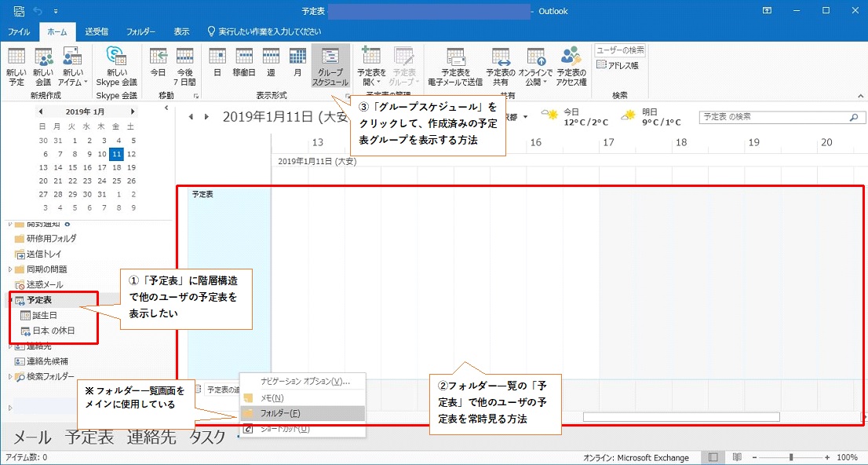Image resolution: width=868 pixels, height=465 pixels.
Task: Switch to Month (月) view
Action: click(297, 63)
